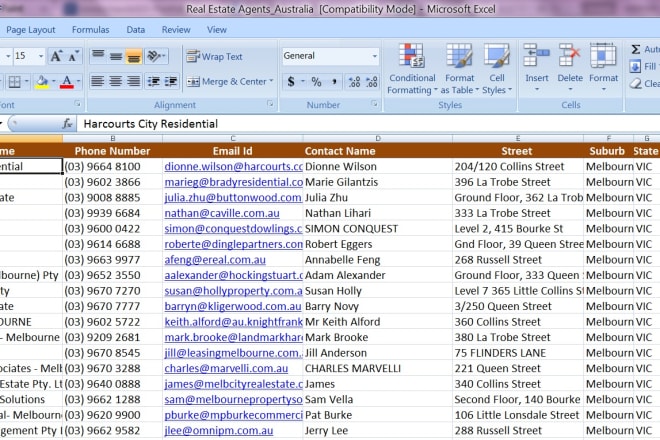Screen dimensions: 660x440
Task: Click the Delete cells icon
Action: point(570,56)
